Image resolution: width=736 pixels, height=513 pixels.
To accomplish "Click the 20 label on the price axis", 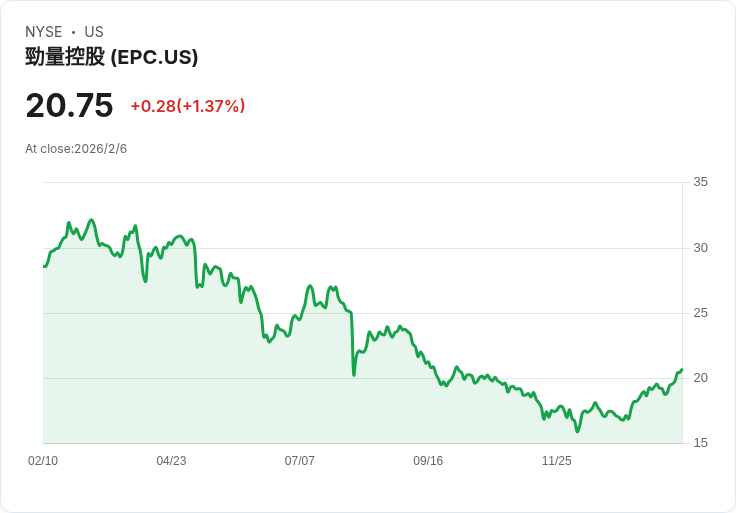I will [700, 378].
